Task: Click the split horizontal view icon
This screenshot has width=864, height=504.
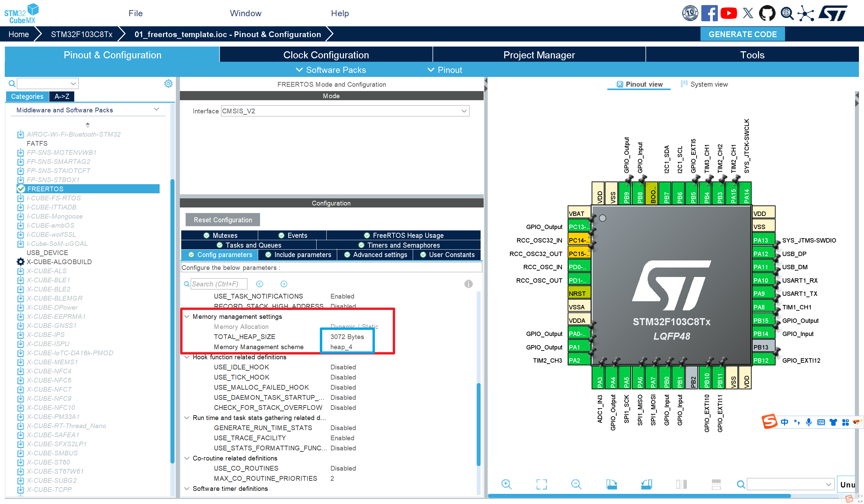Action: (716, 484)
